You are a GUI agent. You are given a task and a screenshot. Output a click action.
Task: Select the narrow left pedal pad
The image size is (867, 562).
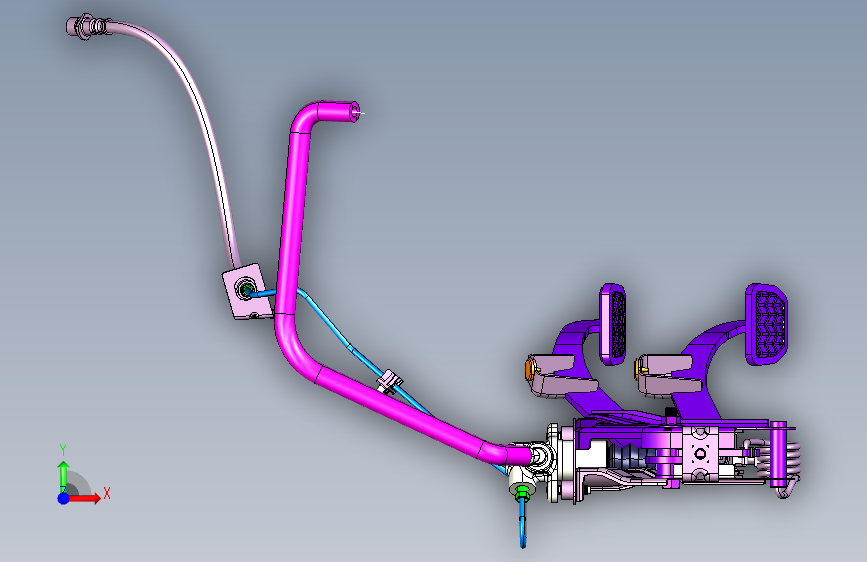[613, 324]
